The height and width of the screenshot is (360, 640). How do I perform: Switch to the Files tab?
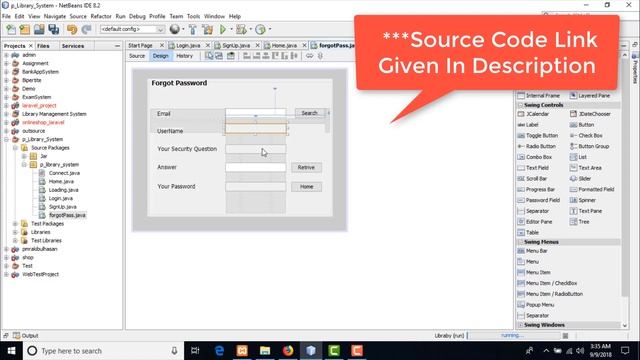coord(43,46)
